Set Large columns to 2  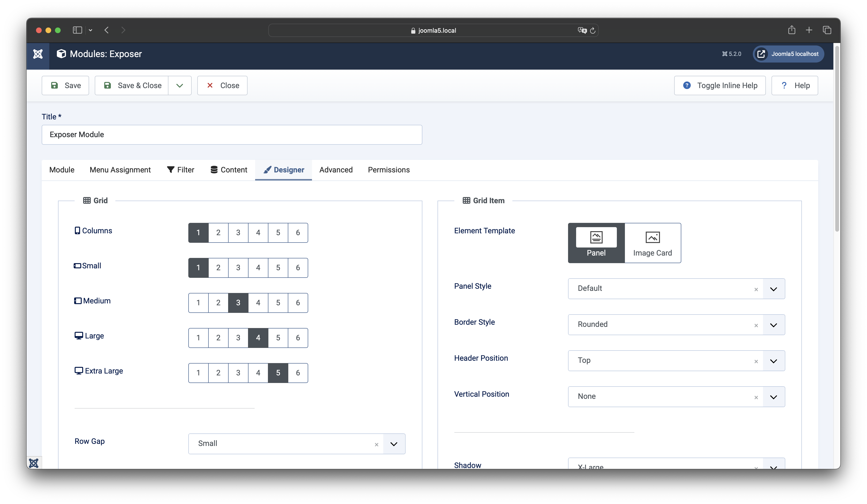(218, 338)
